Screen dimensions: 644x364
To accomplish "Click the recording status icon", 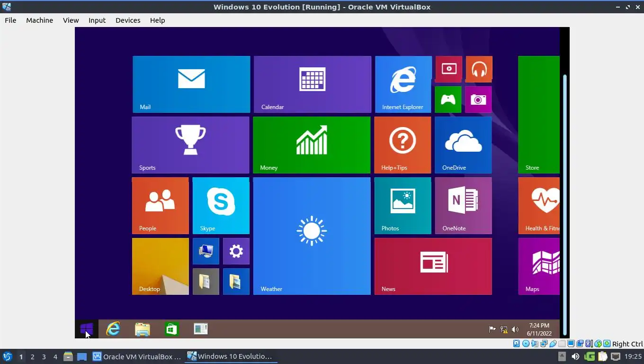I will (x=580, y=344).
